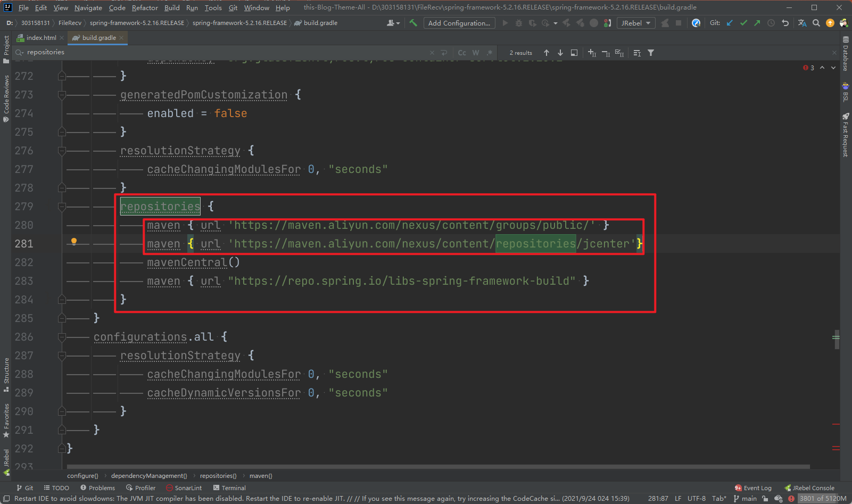Viewport: 852px width, 504px height.
Task: Clear the search field text
Action: coord(432,53)
